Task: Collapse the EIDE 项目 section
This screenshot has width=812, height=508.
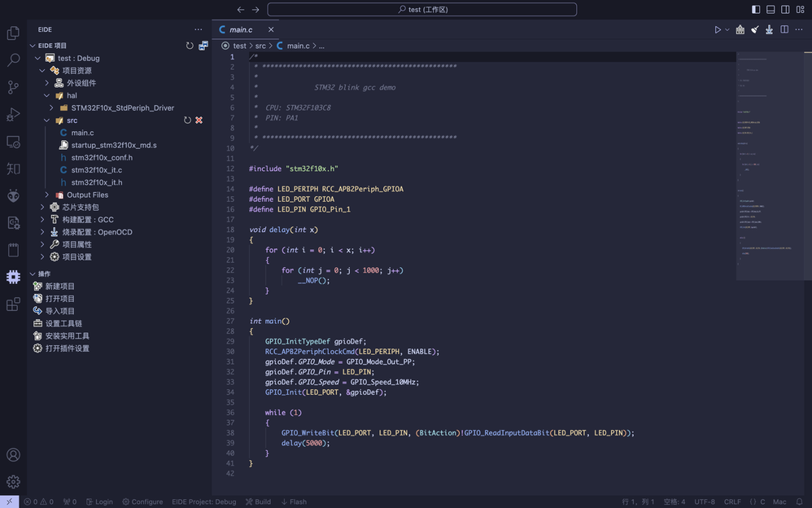Action: pos(33,46)
